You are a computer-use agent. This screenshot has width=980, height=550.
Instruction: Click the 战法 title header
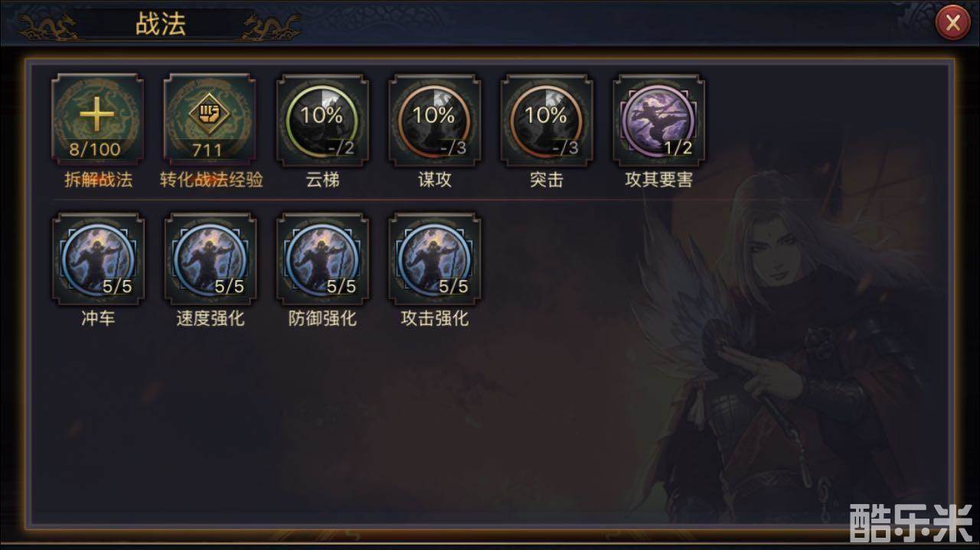(x=161, y=24)
